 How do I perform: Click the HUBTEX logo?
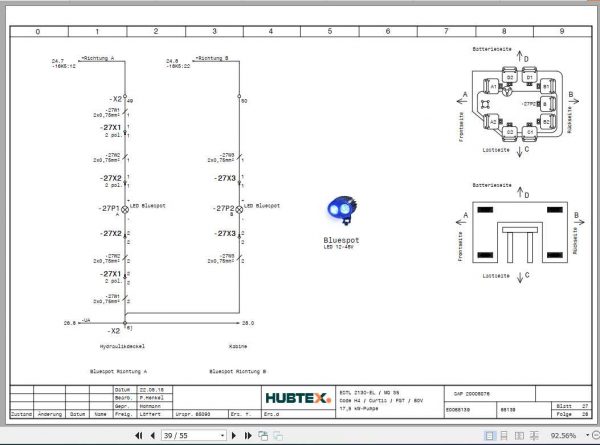(298, 398)
